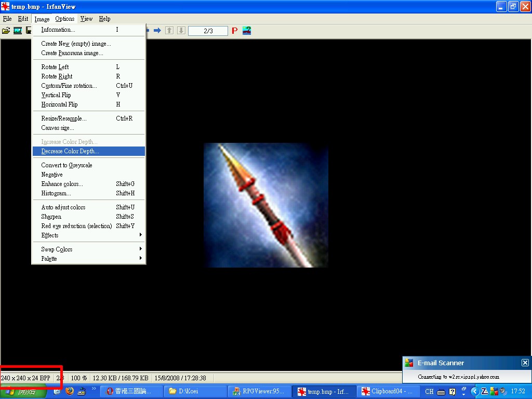This screenshot has height=399, width=532.
Task: Open Resize/Resample... dialog
Action: (89, 118)
